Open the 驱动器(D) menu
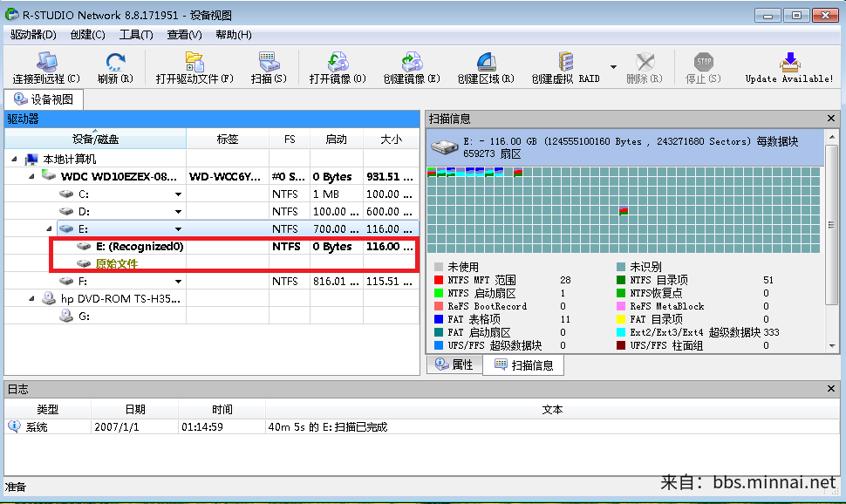This screenshot has width=846, height=504. coord(33,35)
